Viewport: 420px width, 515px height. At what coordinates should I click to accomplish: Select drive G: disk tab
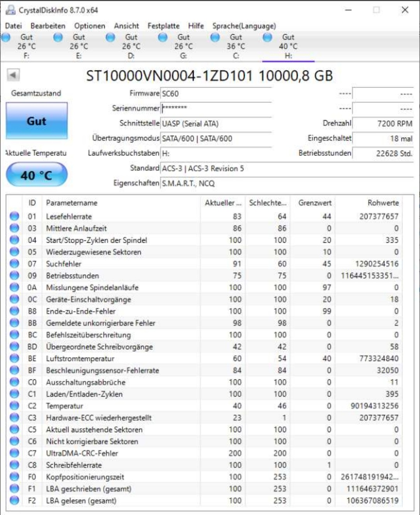tap(183, 46)
